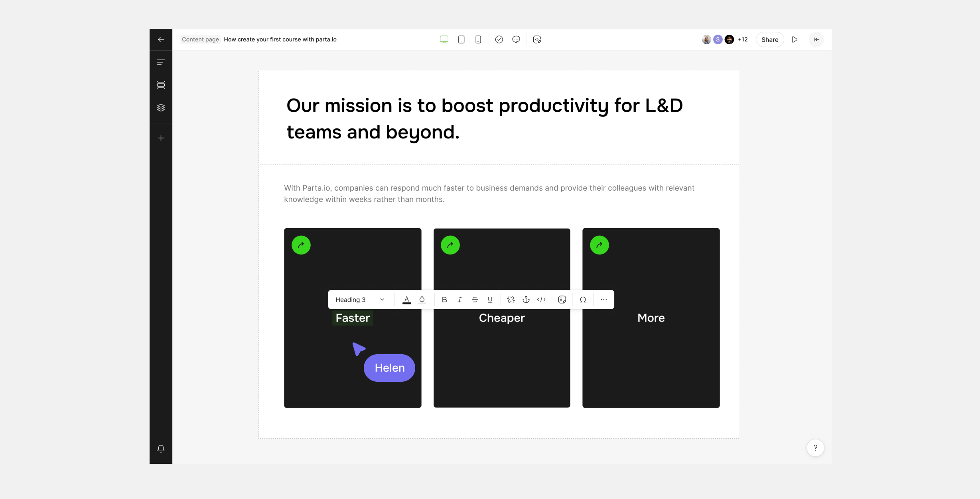The width and height of the screenshot is (980, 499).
Task: Click the green arrow on More card
Action: click(x=599, y=245)
